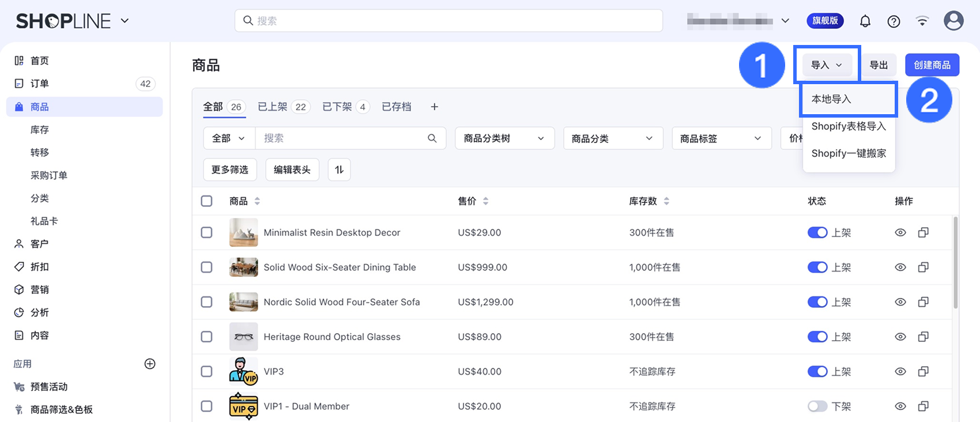Preview the Solid Wood Six-Seater Dining Table
Viewport: 980px width, 422px height.
pyautogui.click(x=900, y=267)
